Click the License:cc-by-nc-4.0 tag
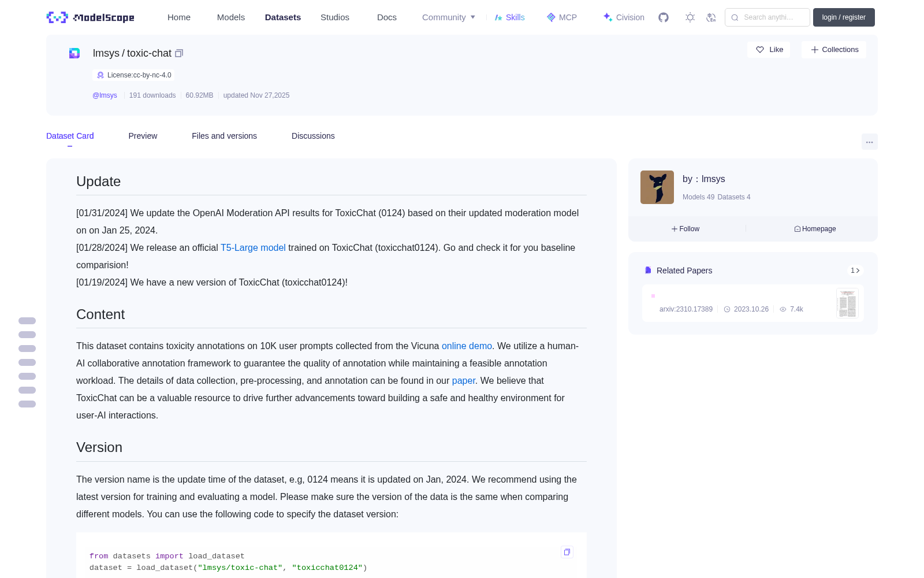The image size is (924, 578). (x=133, y=75)
